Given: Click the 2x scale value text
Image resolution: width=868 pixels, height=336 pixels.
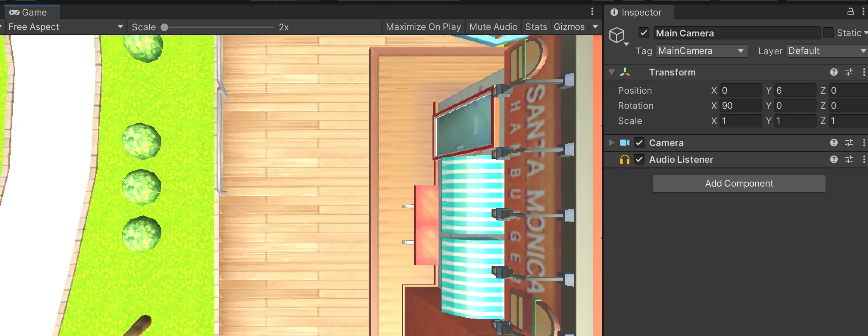Looking at the screenshot, I should 284,27.
